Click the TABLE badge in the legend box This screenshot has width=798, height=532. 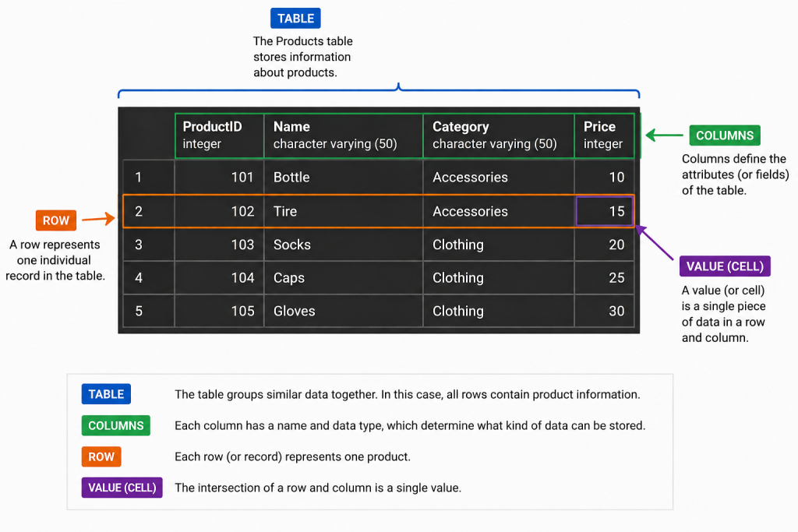[106, 394]
